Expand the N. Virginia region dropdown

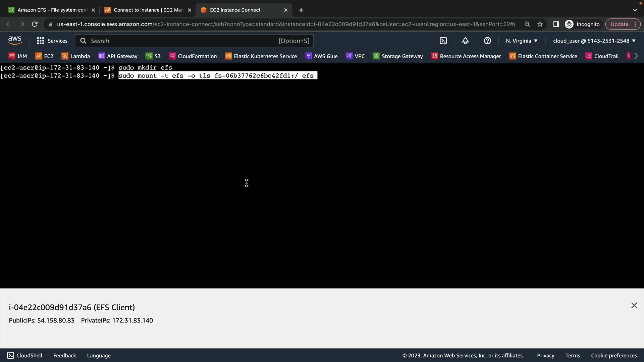522,41
